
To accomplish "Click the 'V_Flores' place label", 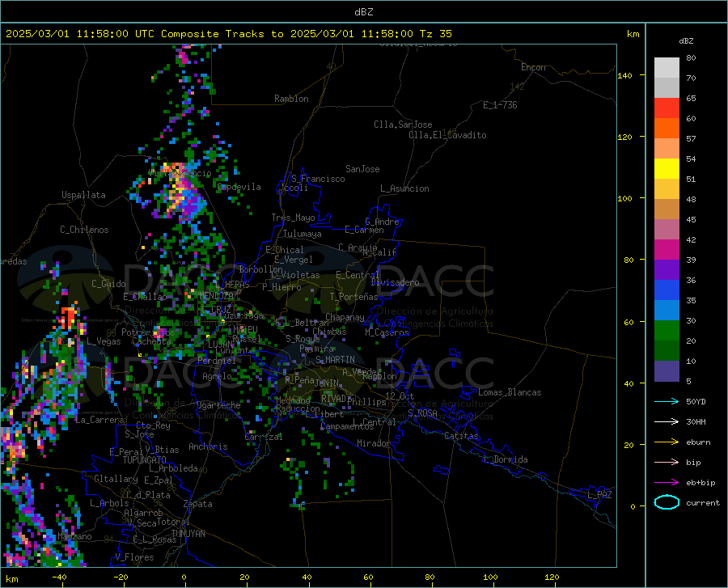I will 134,557.
